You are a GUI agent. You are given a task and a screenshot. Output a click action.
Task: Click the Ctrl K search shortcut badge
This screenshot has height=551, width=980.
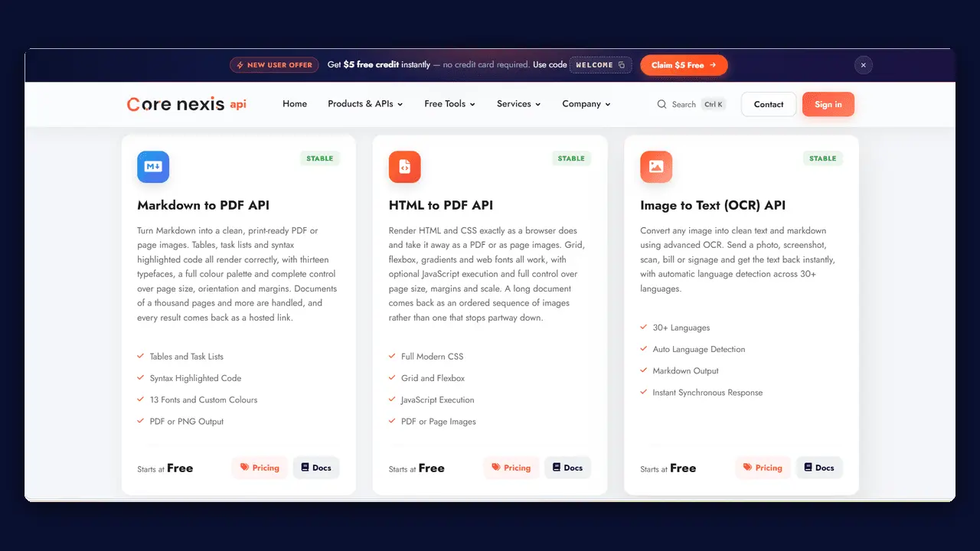pos(714,104)
